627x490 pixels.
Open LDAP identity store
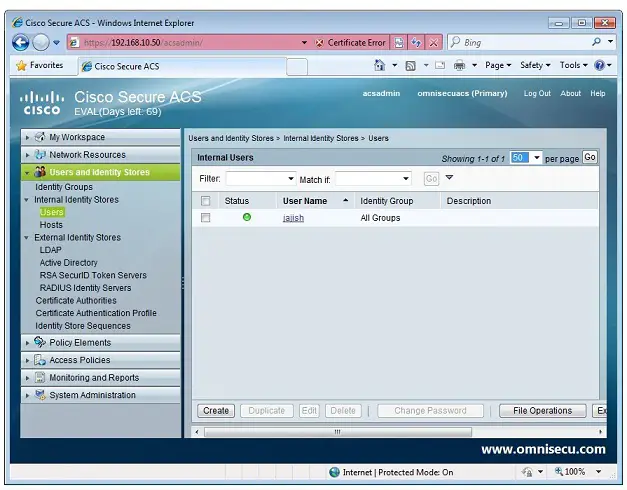pyautogui.click(x=50, y=250)
